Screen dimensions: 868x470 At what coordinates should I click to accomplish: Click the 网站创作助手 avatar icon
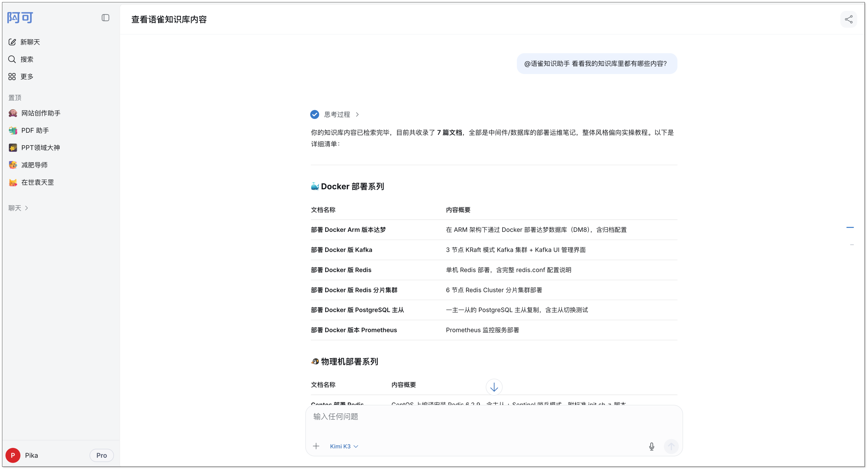[x=13, y=113]
